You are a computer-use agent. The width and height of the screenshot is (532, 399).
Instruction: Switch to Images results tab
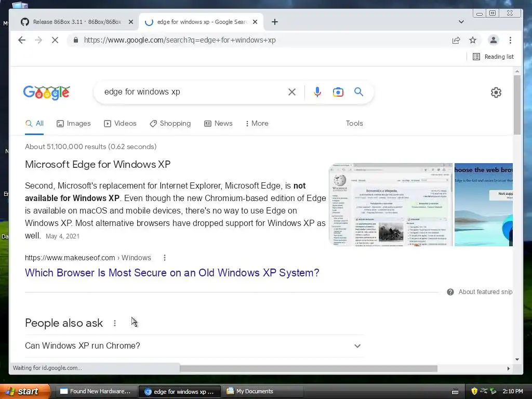74,124
